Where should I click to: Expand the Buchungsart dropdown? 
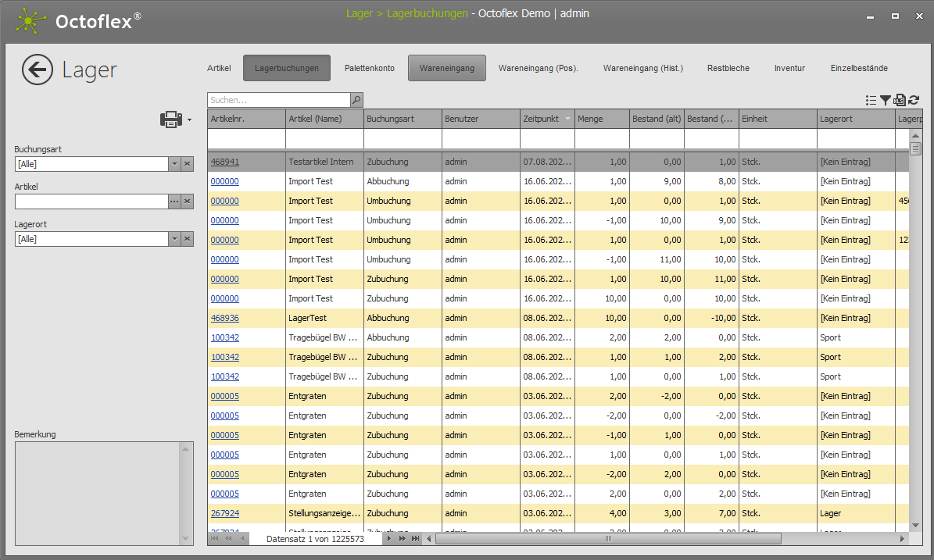[175, 164]
